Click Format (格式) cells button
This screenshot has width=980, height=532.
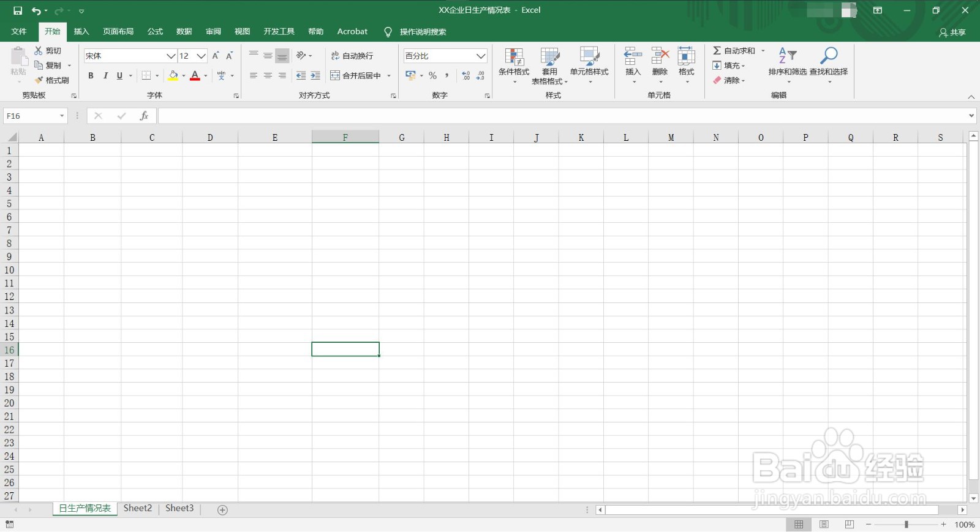(687, 66)
